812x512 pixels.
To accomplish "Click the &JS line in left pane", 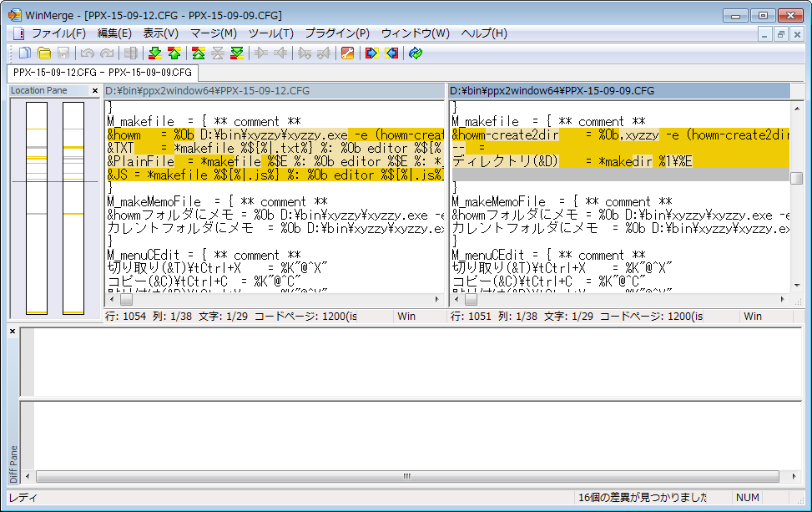I will coord(275,175).
